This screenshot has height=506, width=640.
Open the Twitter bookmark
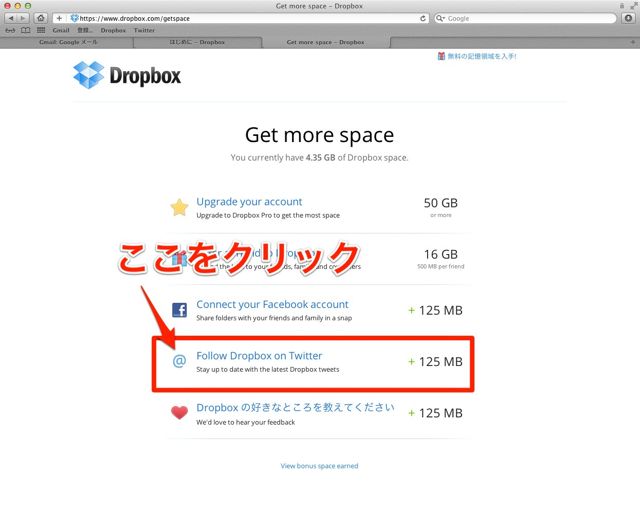coord(144,30)
